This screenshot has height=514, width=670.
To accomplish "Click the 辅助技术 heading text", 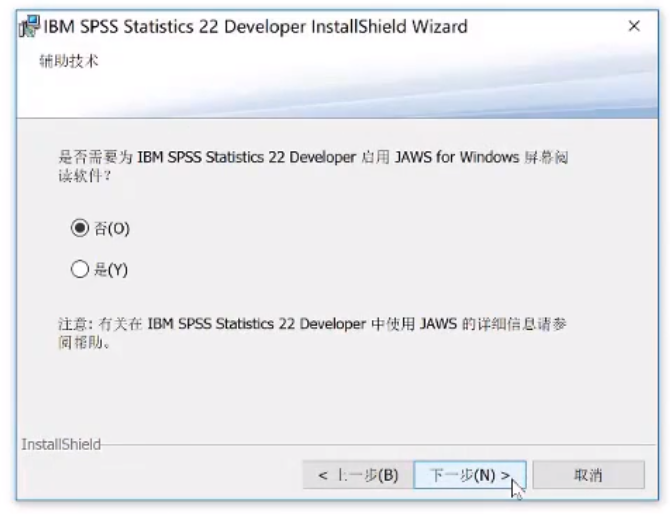I will tap(69, 61).
